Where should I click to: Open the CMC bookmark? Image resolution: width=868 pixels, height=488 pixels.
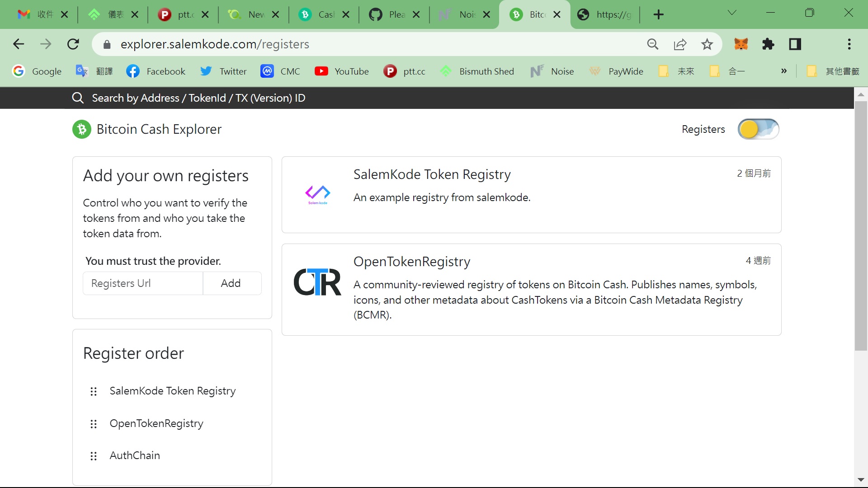pyautogui.click(x=280, y=71)
